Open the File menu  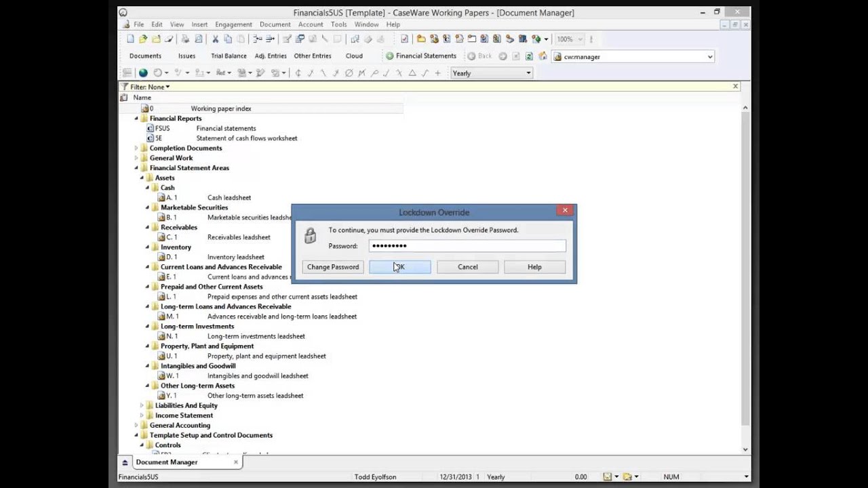[x=138, y=24]
